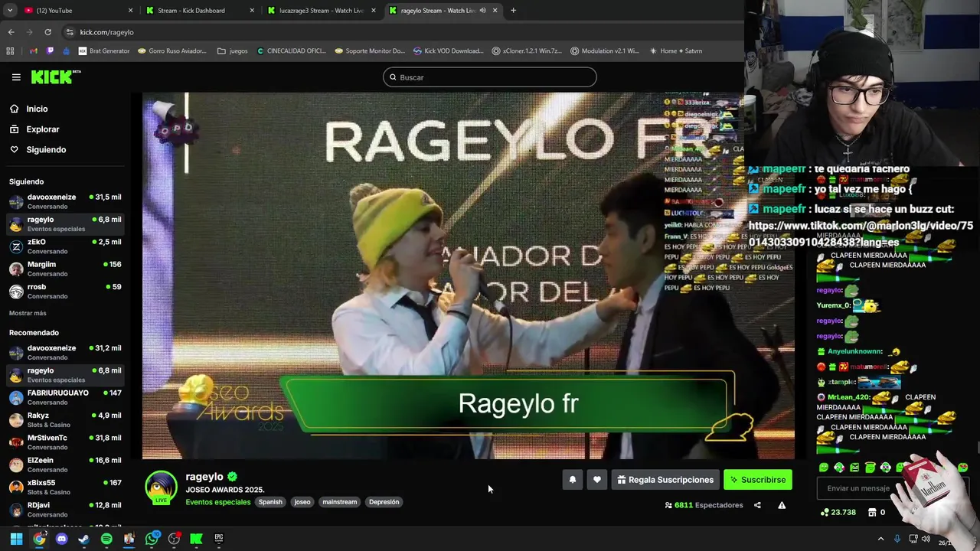Open Brat Generator bookmark
980x551 pixels.
point(104,51)
